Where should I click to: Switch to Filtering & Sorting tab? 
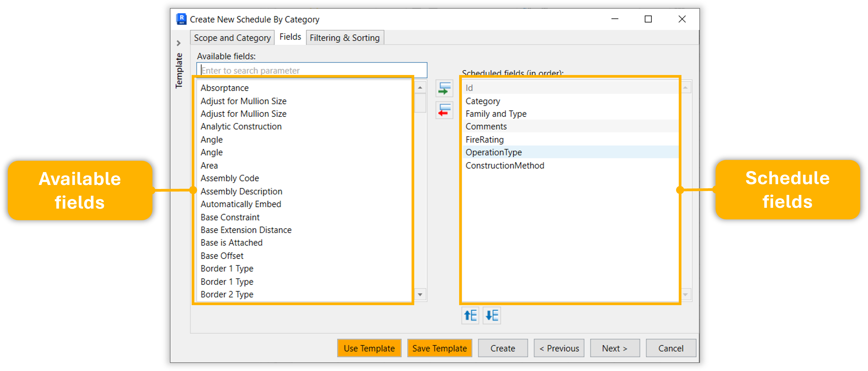pos(344,38)
